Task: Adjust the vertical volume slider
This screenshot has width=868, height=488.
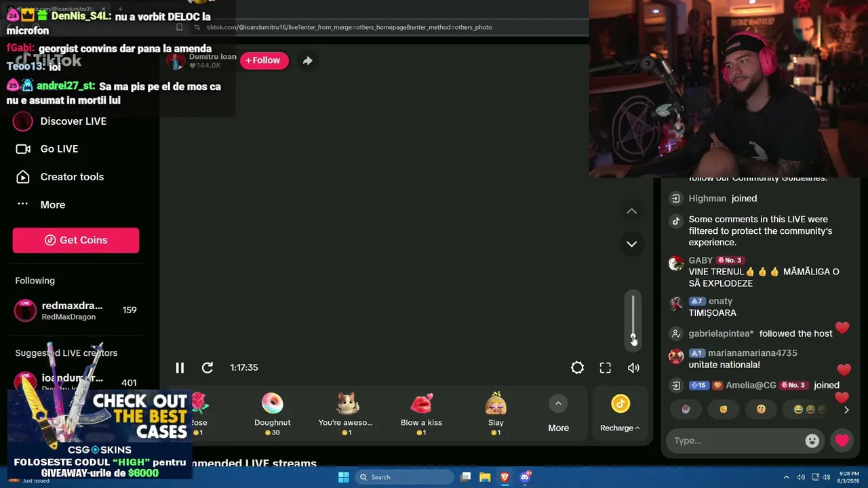Action: coord(633,320)
